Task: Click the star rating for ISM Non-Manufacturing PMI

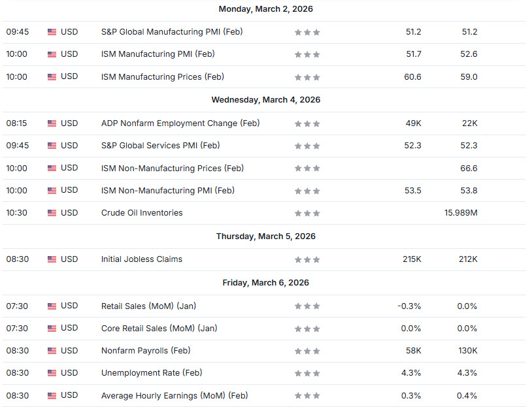Action: pyautogui.click(x=307, y=191)
